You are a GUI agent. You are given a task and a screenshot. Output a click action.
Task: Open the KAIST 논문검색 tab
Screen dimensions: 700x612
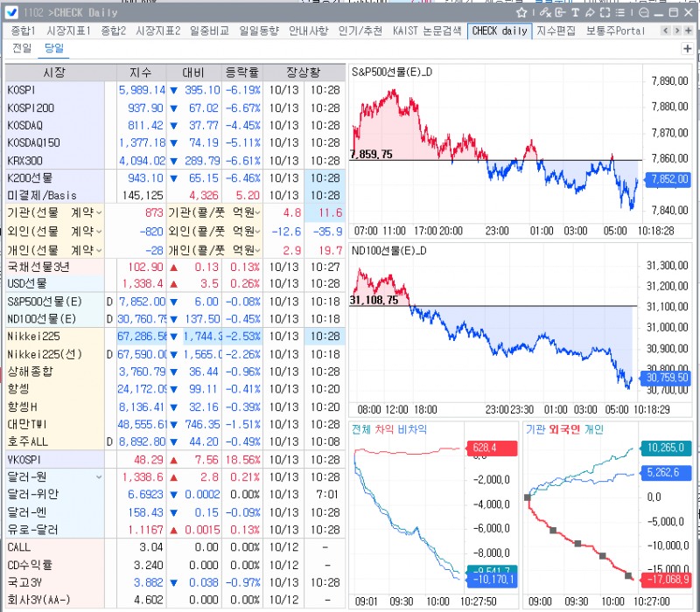click(427, 31)
